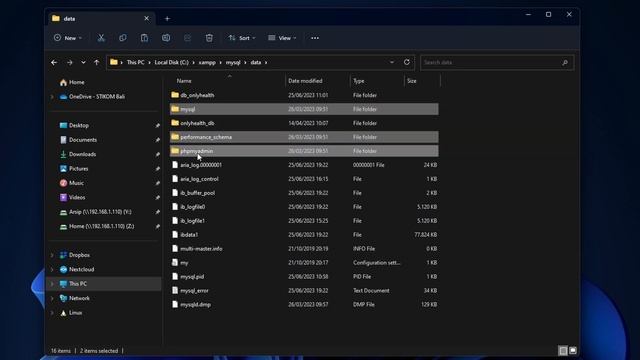The height and width of the screenshot is (360, 640).
Task: Select the performance_schema folder
Action: tap(304, 137)
